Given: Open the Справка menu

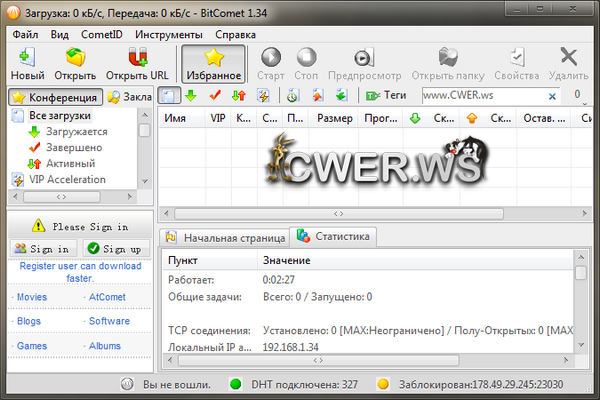Looking at the screenshot, I should point(235,35).
